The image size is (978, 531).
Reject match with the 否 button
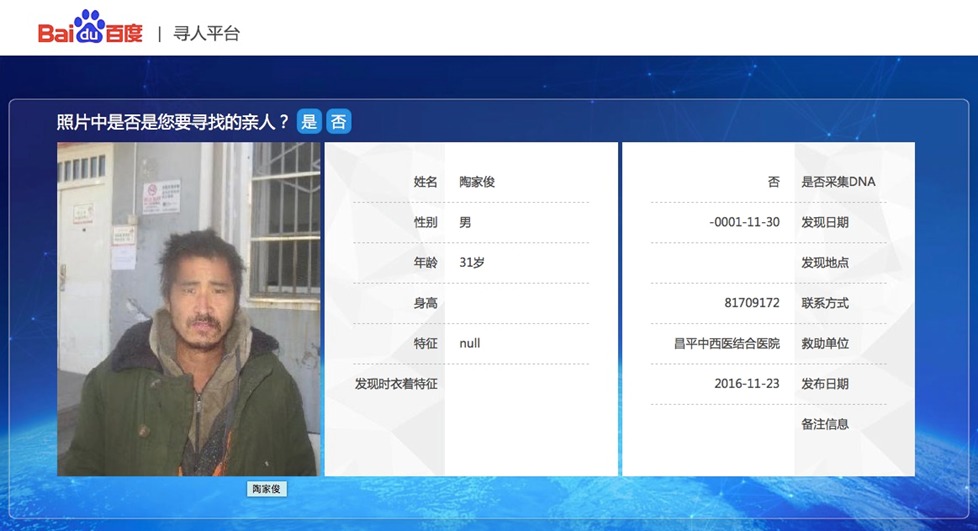coord(339,121)
